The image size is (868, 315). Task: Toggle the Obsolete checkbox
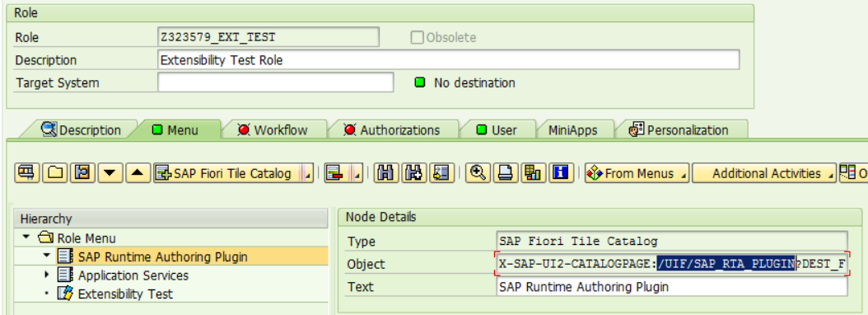click(x=417, y=38)
